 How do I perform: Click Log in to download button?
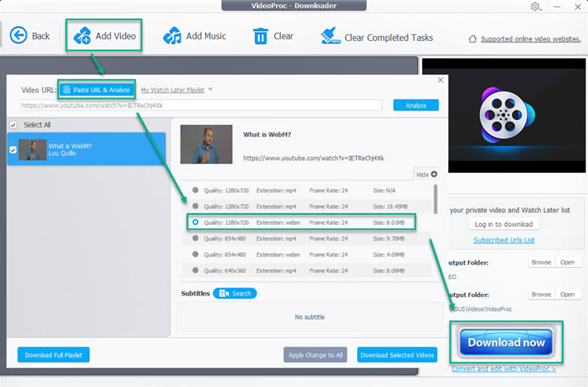504,225
